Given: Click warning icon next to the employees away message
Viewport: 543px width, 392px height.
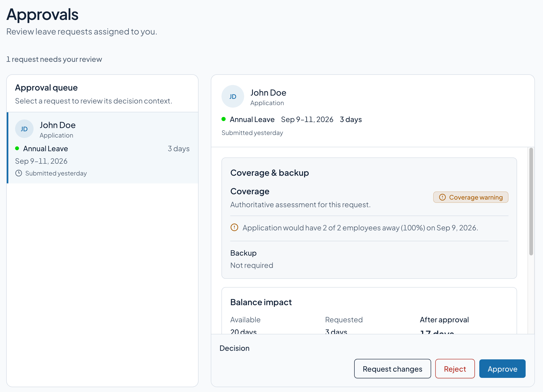Looking at the screenshot, I should 234,227.
